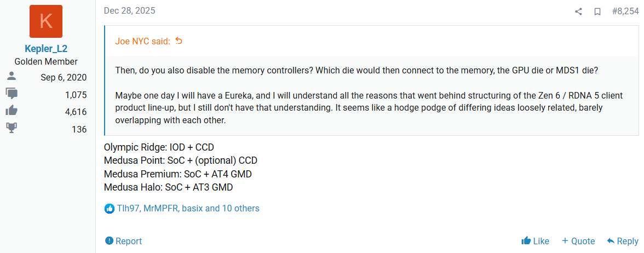This screenshot has height=253, width=644.
Task: Reply to Kepler_L2's post
Action: click(622, 241)
